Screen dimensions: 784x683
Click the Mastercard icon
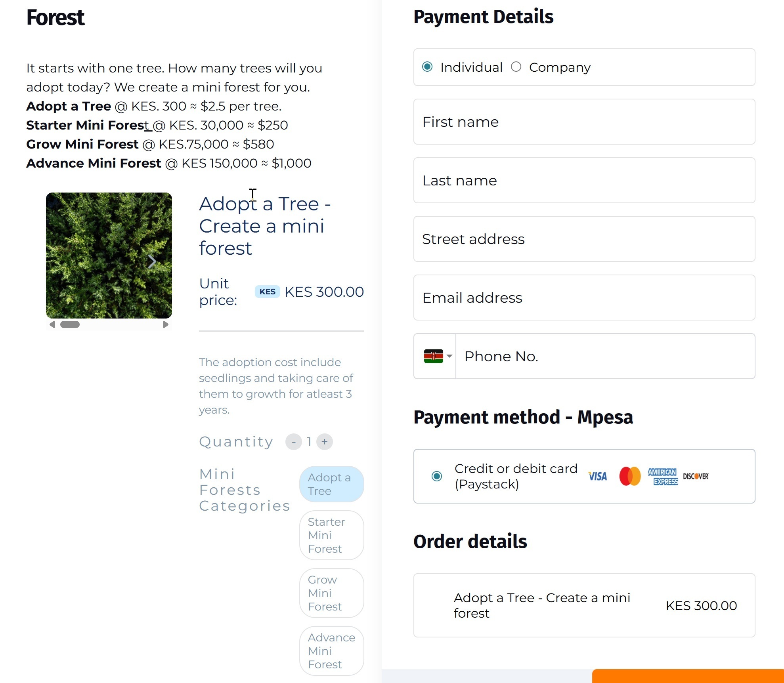coord(630,477)
